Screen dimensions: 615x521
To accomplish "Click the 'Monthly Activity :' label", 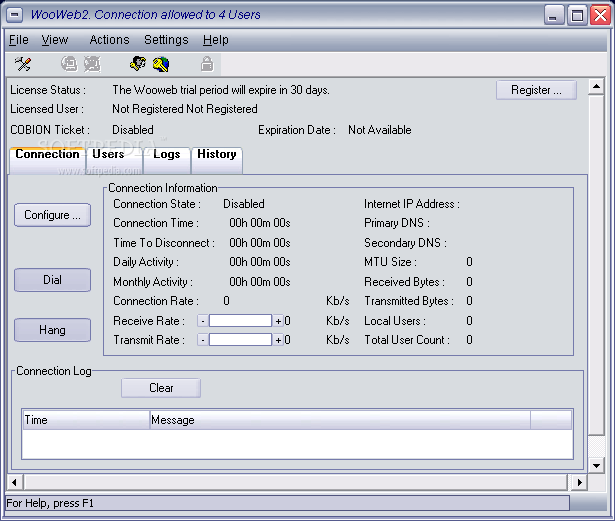I will (153, 282).
